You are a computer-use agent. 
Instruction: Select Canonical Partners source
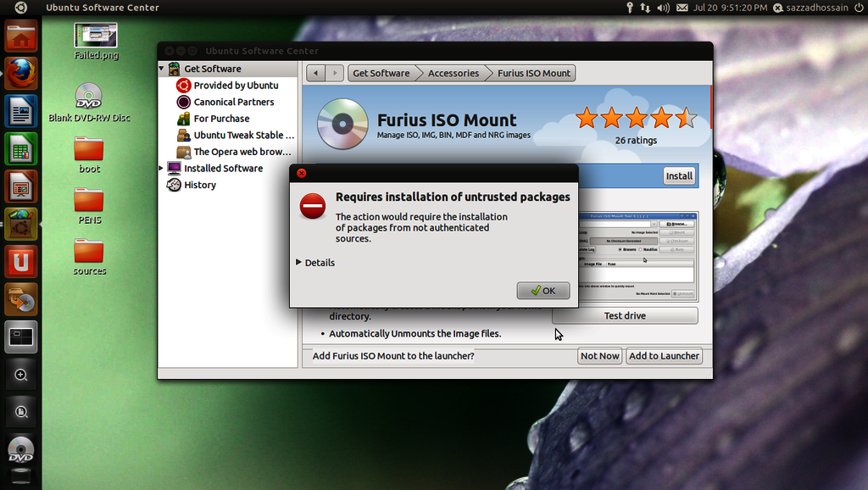click(233, 102)
